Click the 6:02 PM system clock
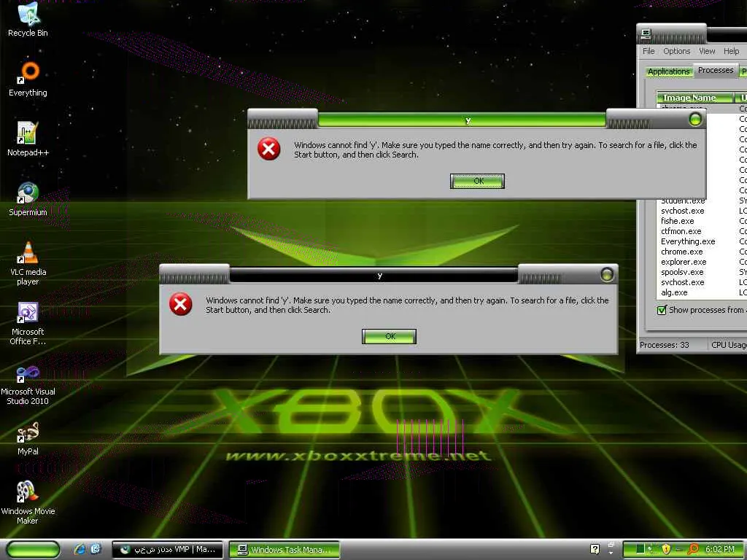Viewport: 747px width, 560px height. tap(720, 549)
